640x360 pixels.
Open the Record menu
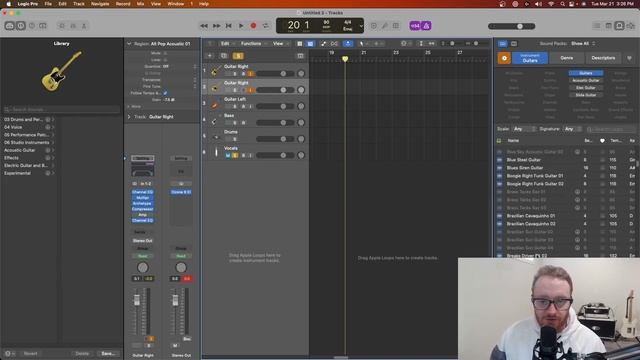click(x=123, y=4)
